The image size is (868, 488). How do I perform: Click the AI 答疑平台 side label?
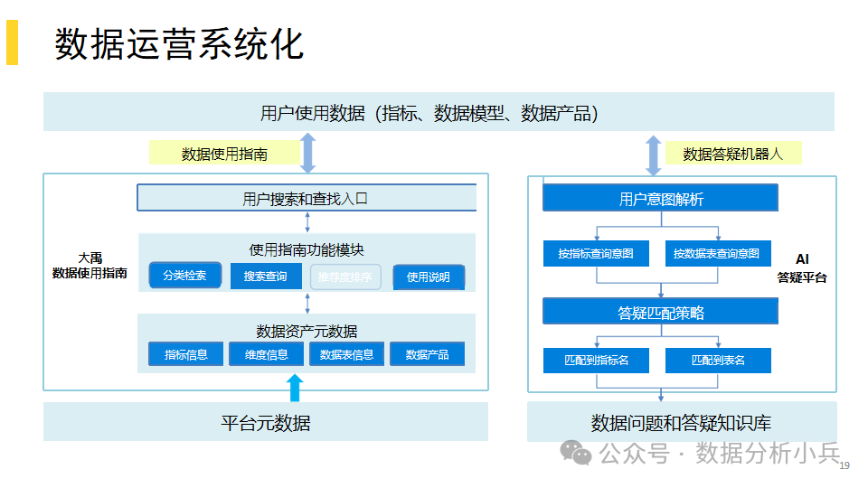coord(802,268)
